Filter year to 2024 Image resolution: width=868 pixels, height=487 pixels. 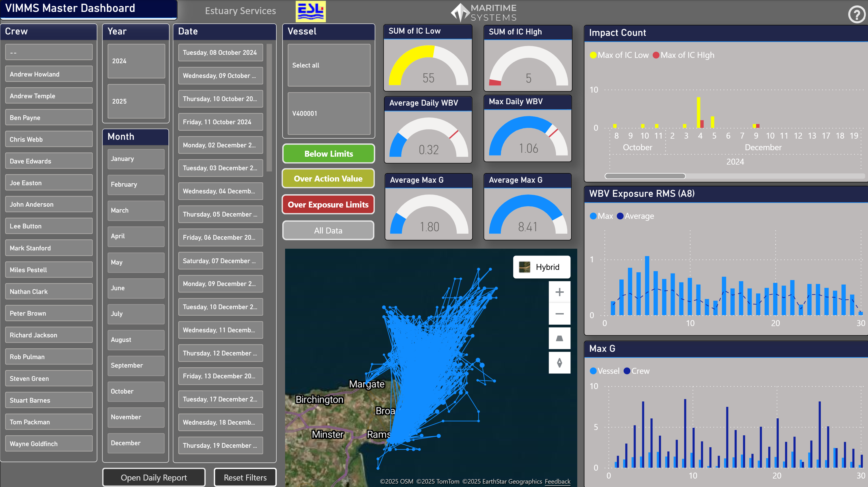136,61
